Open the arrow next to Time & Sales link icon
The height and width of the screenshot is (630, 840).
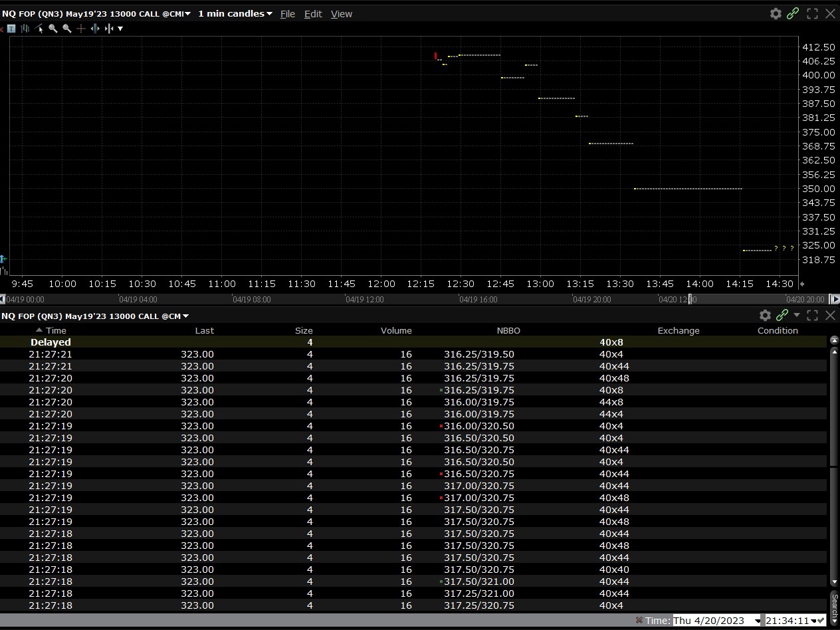797,316
